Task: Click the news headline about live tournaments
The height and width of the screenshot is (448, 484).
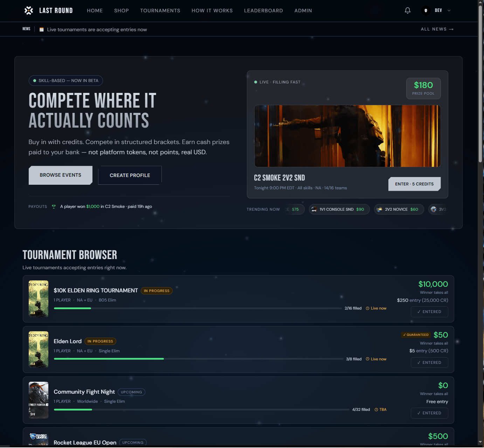Action: coord(97,29)
